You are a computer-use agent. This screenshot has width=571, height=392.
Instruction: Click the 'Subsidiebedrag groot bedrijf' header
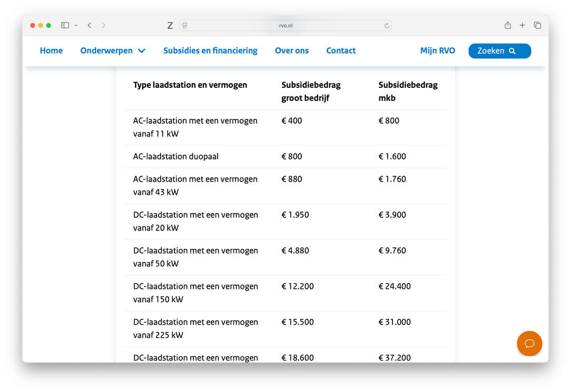311,92
